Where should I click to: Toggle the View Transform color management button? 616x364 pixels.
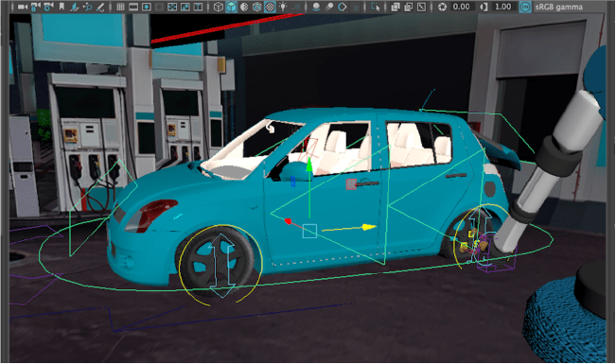(x=525, y=7)
